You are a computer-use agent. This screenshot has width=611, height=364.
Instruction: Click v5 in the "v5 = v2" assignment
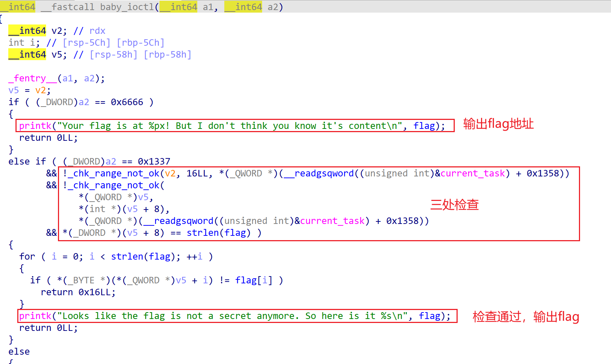pyautogui.click(x=13, y=90)
